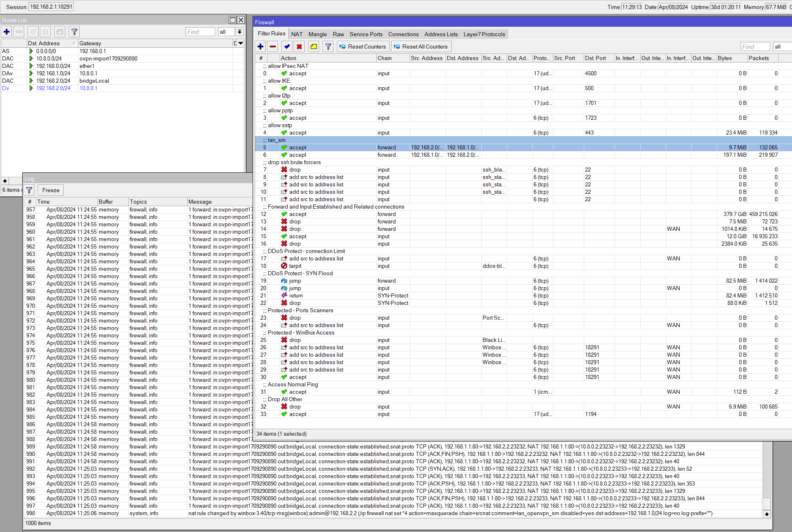Disable route cross icon in Route List

46,32
